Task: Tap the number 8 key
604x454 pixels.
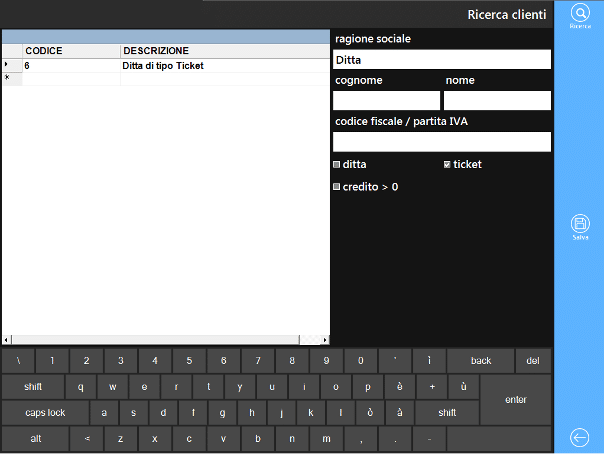Action: click(292, 360)
